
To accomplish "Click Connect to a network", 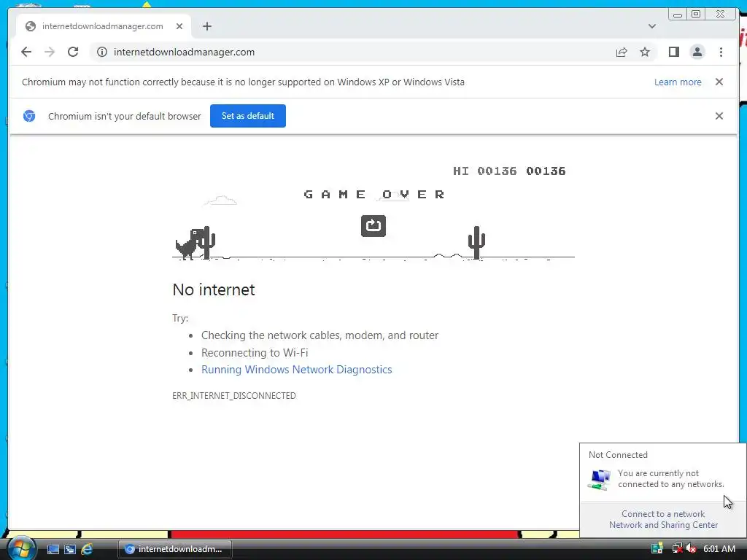I will coord(662,514).
